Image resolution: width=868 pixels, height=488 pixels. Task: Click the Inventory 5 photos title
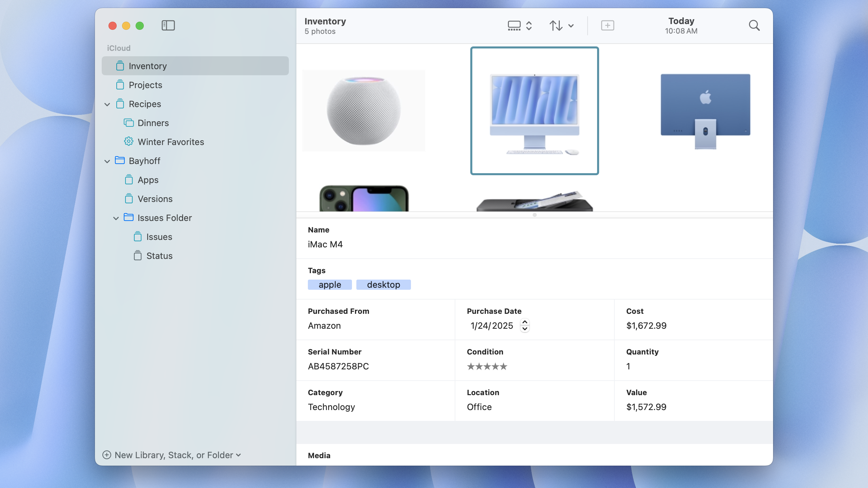[x=325, y=26]
